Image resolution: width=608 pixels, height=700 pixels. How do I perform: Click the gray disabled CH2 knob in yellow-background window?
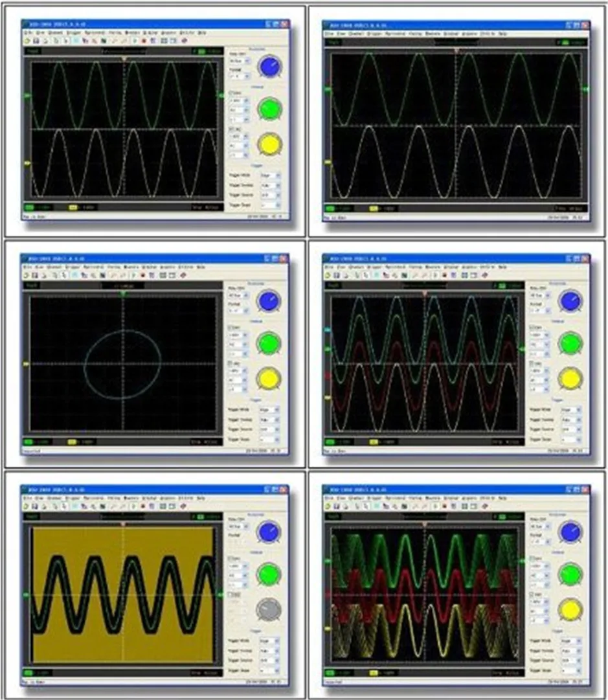(269, 610)
